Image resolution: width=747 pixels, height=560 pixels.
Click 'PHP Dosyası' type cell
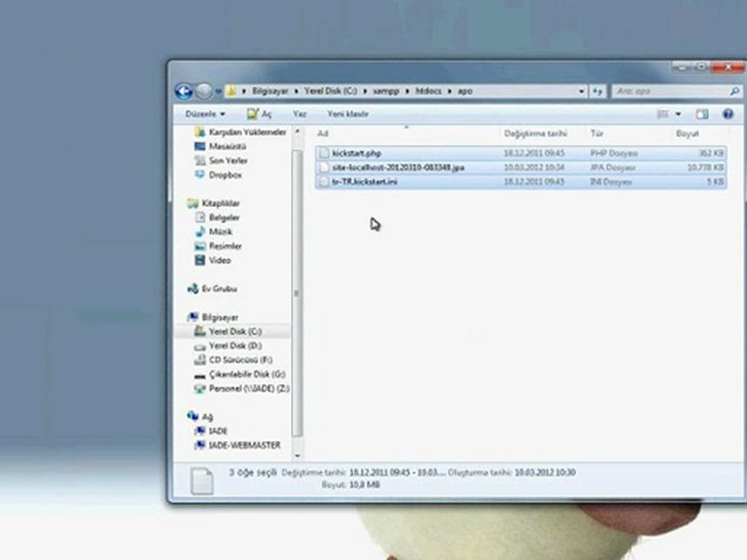(x=614, y=153)
